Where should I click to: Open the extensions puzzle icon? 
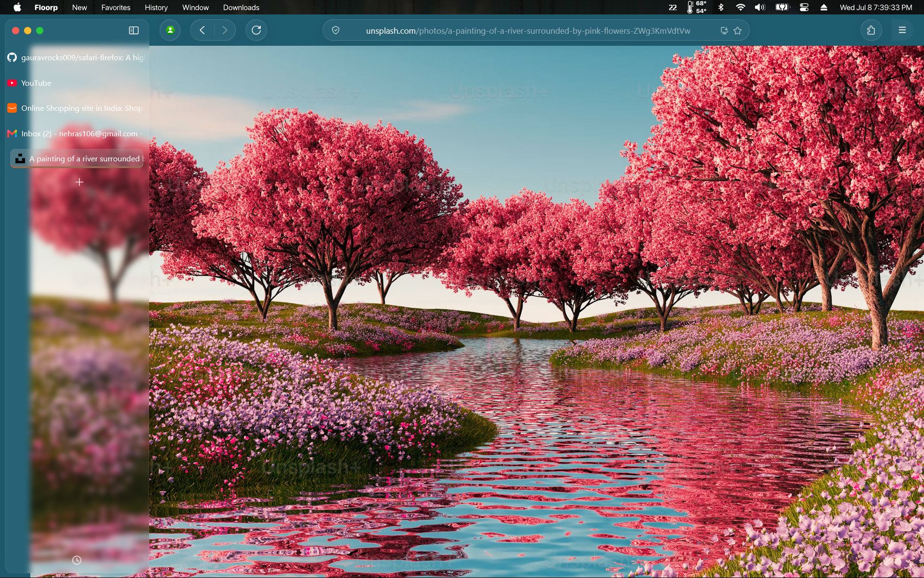point(871,30)
